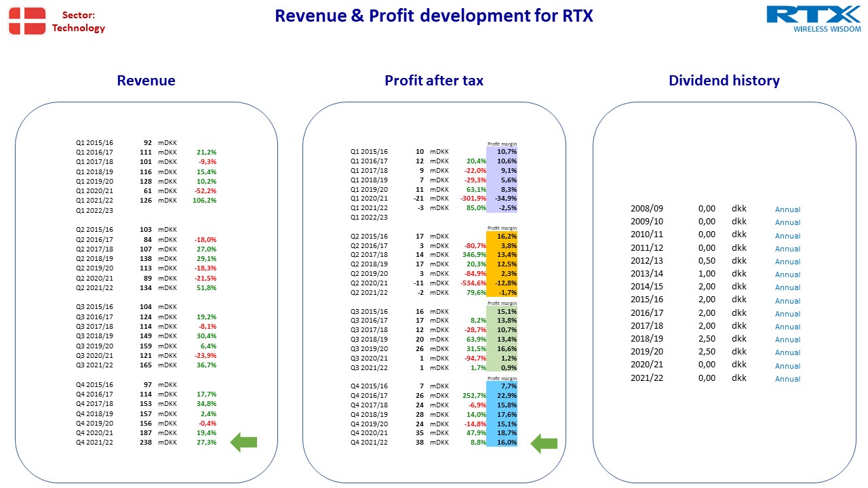Click the RTX Wireless Wisdom logo
Viewport: 868px width, 488px height.
[813, 18]
